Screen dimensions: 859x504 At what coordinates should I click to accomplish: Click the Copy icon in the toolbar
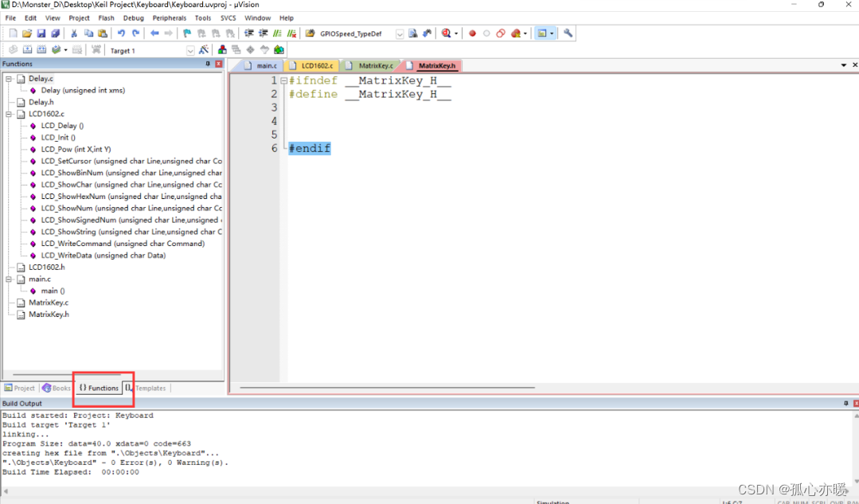tap(88, 33)
